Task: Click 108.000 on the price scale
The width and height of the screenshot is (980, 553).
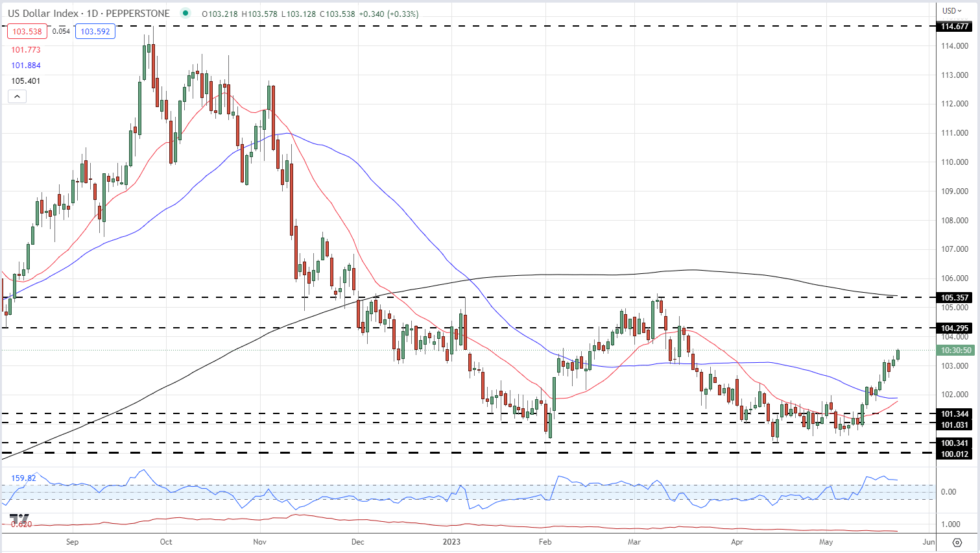Action: pos(955,221)
